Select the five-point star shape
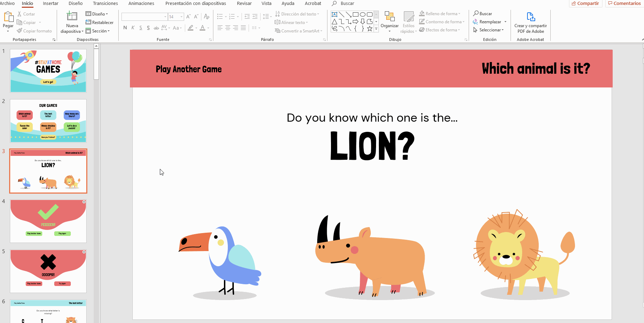644x323 pixels. 370,29
